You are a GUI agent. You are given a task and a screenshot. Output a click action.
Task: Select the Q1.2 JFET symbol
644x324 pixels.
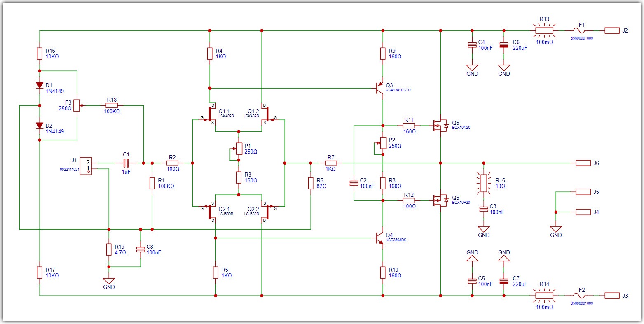coord(267,114)
